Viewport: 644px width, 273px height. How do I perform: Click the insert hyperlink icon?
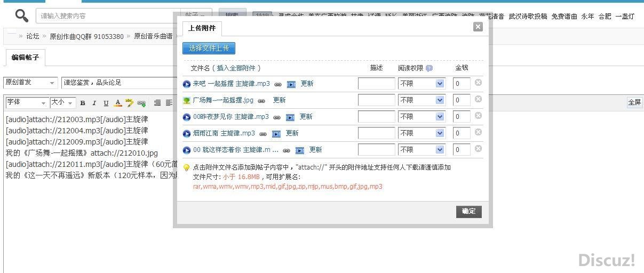pos(141,103)
